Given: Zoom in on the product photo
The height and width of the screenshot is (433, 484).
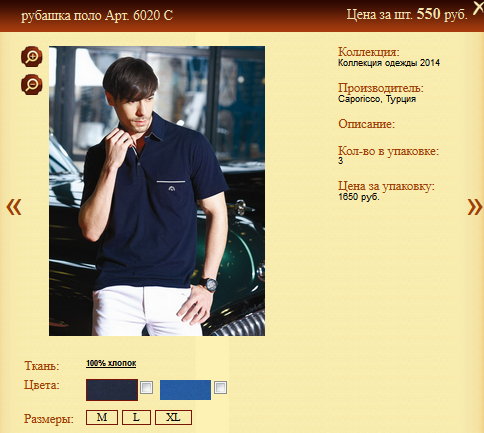Looking at the screenshot, I should [32, 57].
